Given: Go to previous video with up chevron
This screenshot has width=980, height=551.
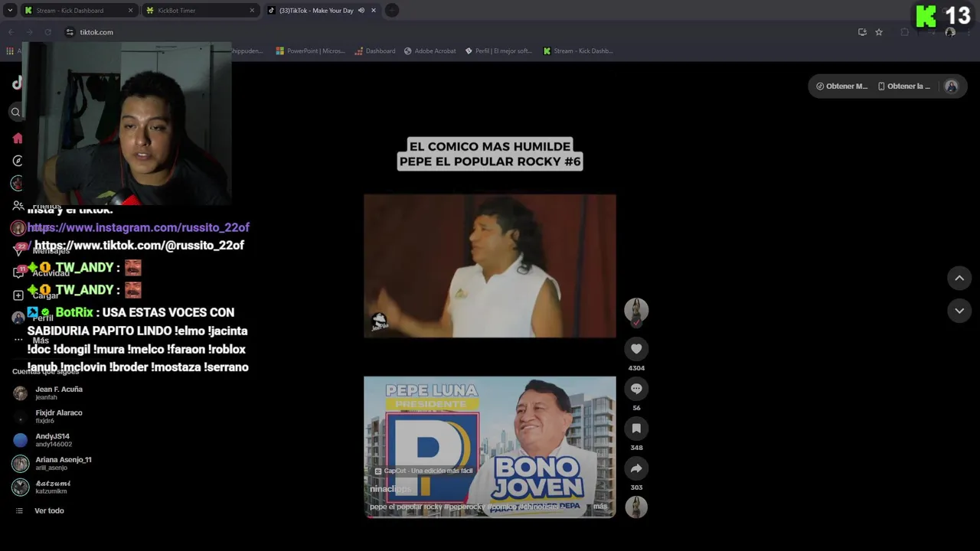Looking at the screenshot, I should 959,278.
